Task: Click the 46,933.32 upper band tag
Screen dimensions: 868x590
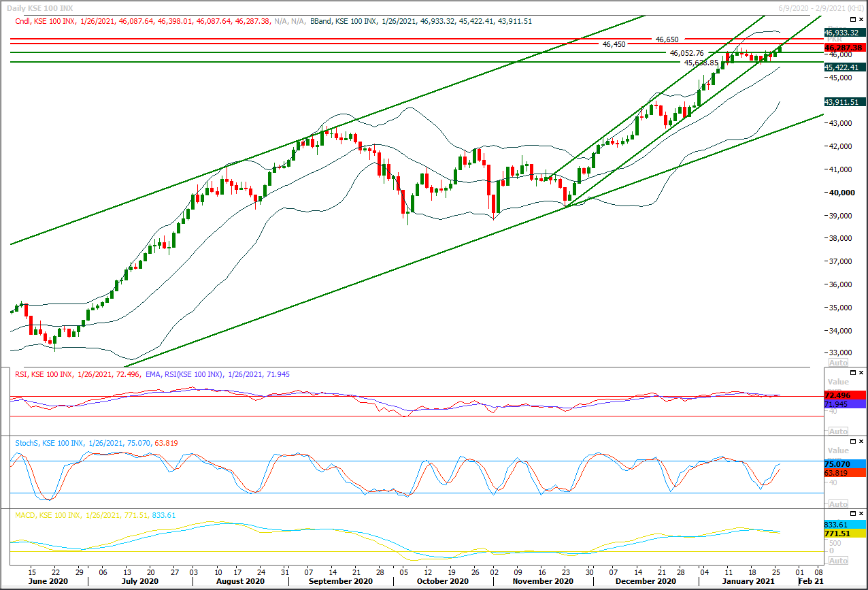Action: [844, 32]
